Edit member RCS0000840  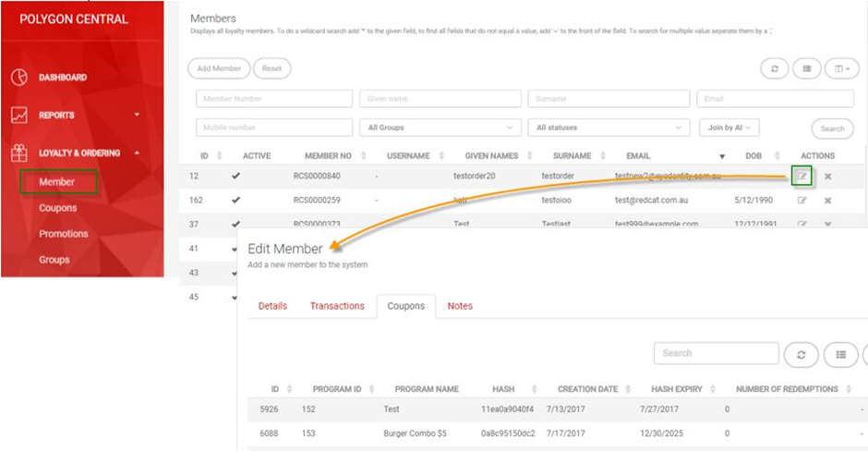coord(802,177)
